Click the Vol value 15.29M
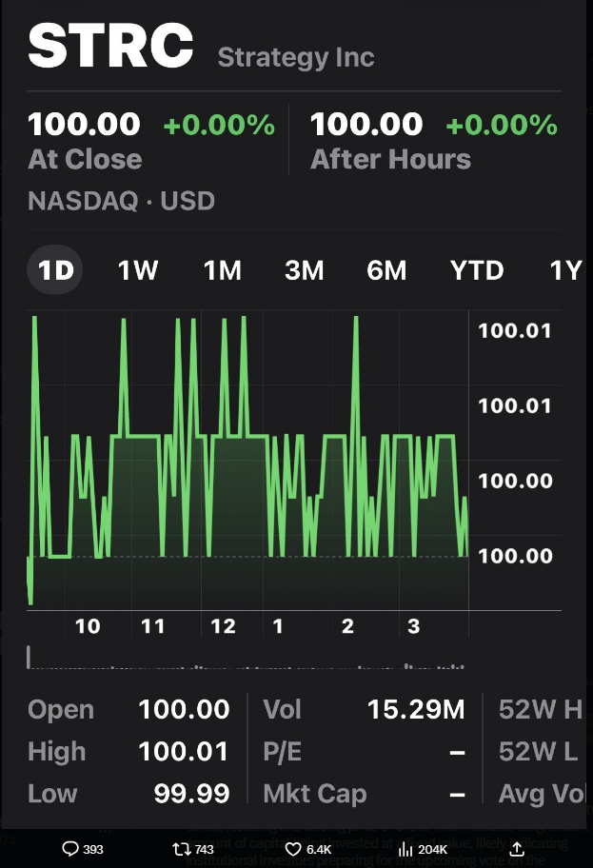 pos(416,709)
